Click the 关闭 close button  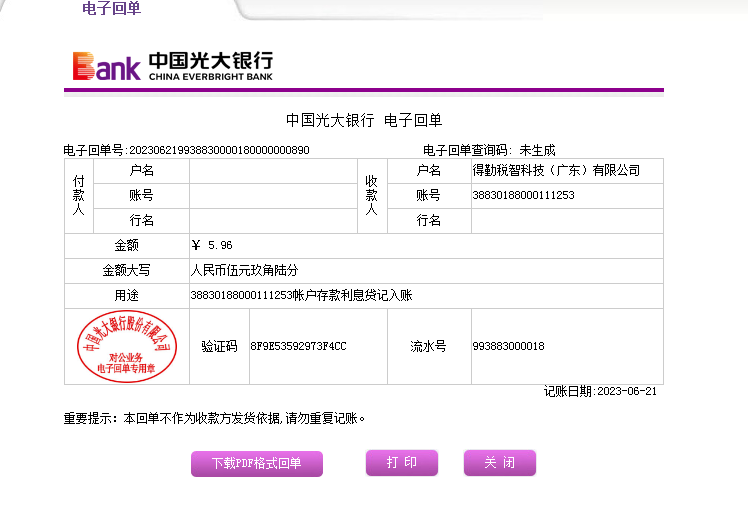tap(499, 462)
